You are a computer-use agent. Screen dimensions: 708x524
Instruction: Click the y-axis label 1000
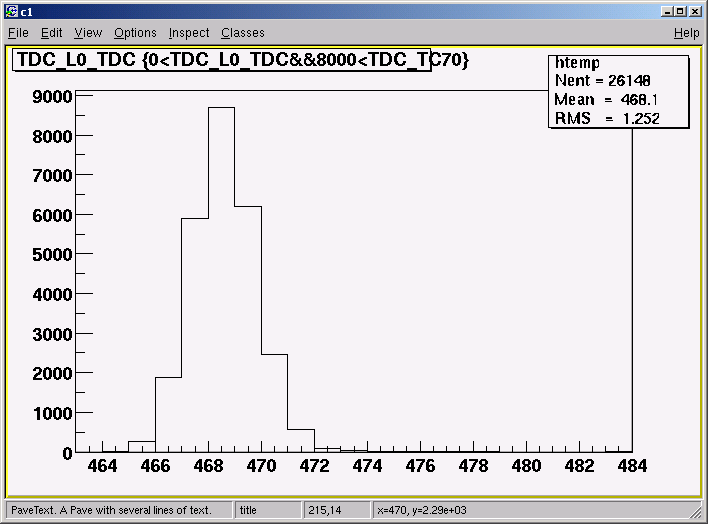[52, 413]
